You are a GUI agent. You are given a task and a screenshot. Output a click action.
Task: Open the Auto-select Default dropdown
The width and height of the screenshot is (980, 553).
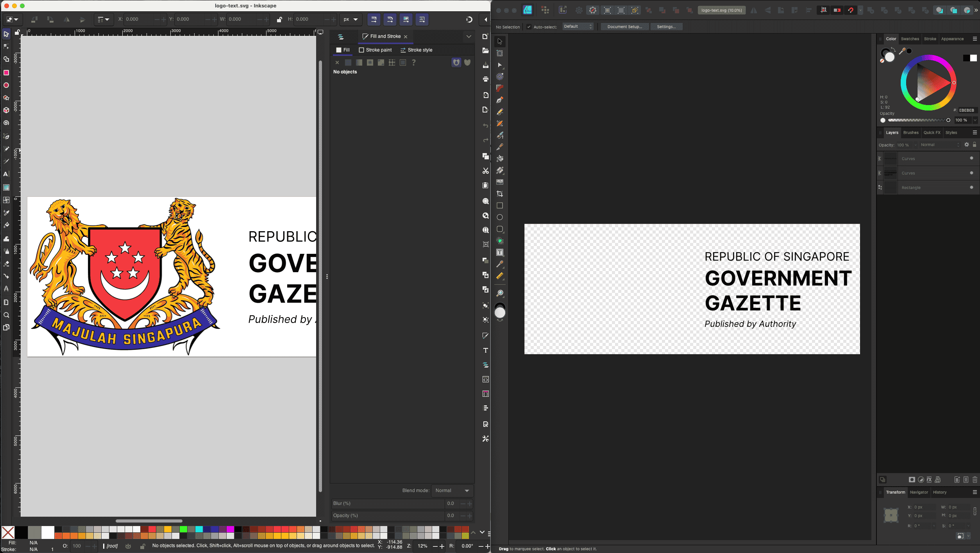click(x=578, y=27)
